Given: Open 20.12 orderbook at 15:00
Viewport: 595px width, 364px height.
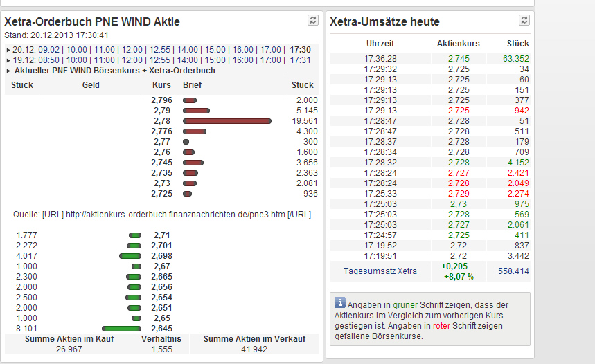Looking at the screenshot, I should (215, 50).
